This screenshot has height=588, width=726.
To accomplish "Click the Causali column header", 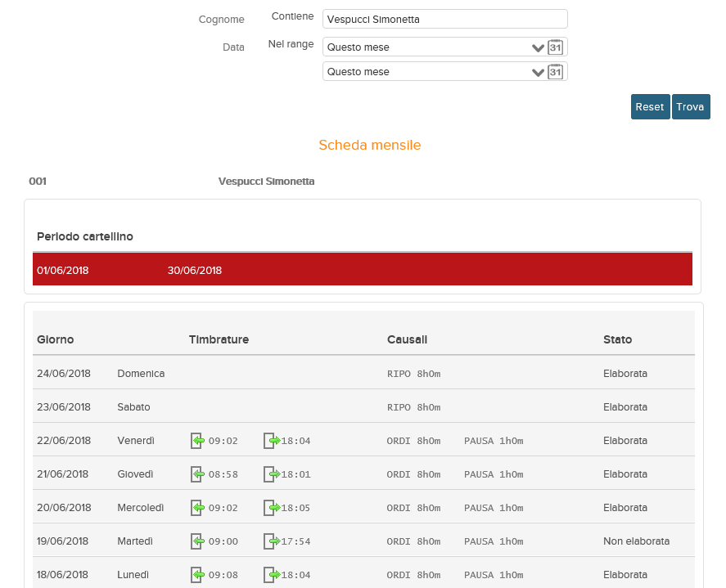I will (407, 339).
